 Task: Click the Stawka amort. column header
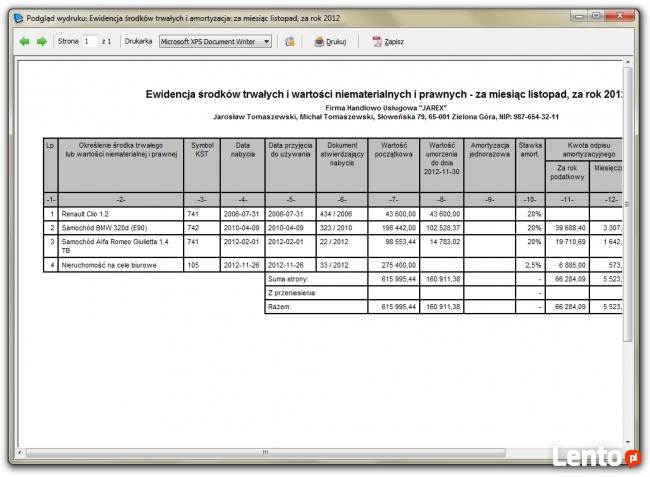[x=531, y=165]
